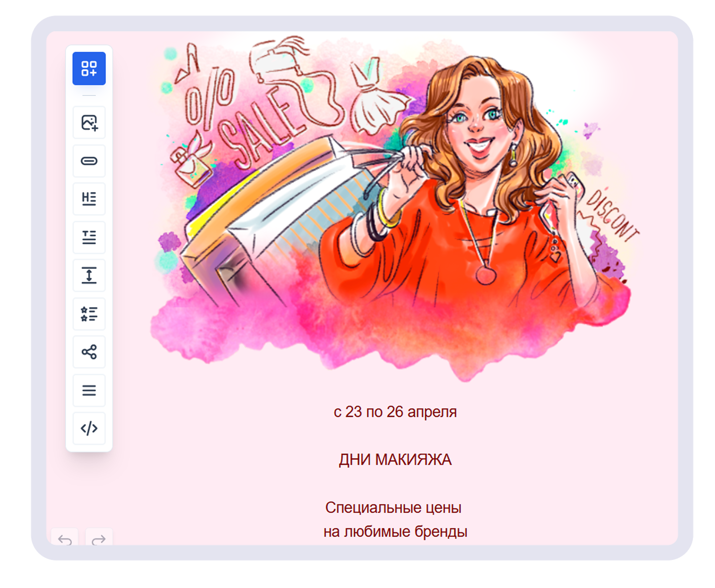
Task: Redo the last undone edit
Action: tap(99, 539)
